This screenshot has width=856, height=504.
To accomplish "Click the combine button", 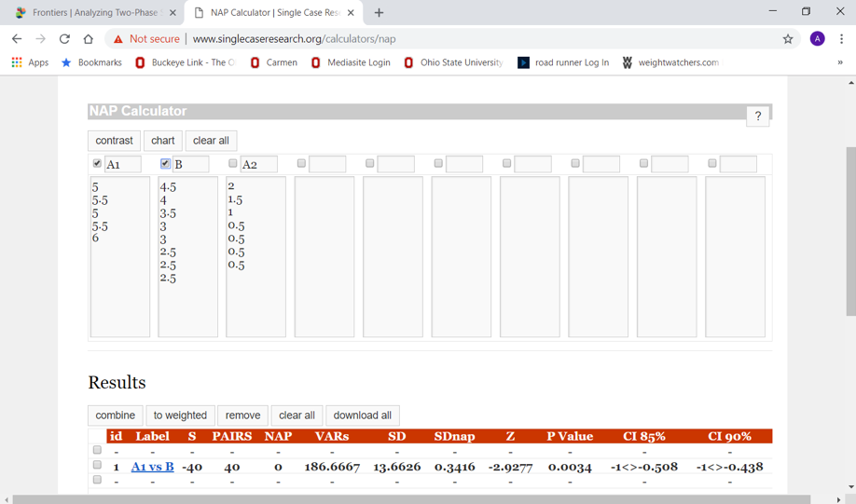I will point(116,415).
